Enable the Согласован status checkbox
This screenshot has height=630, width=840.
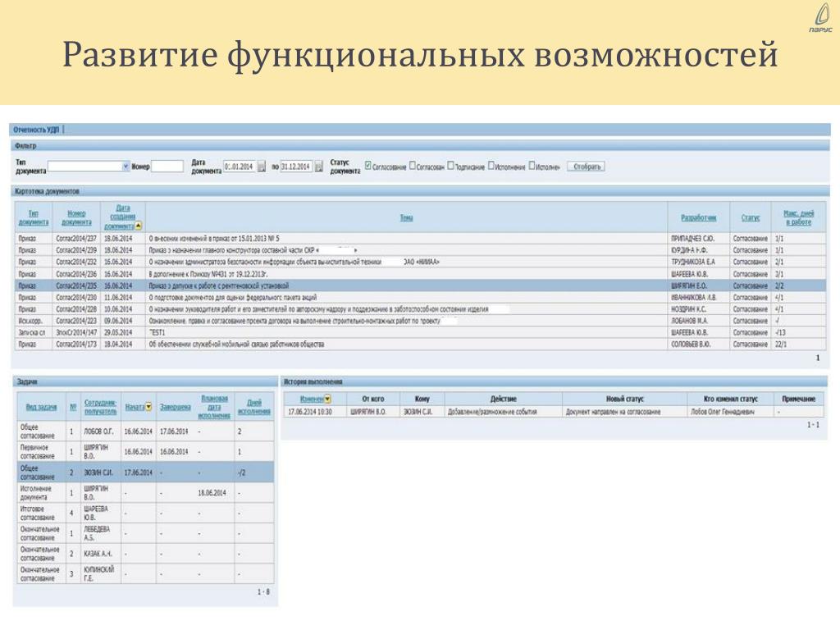click(x=413, y=166)
